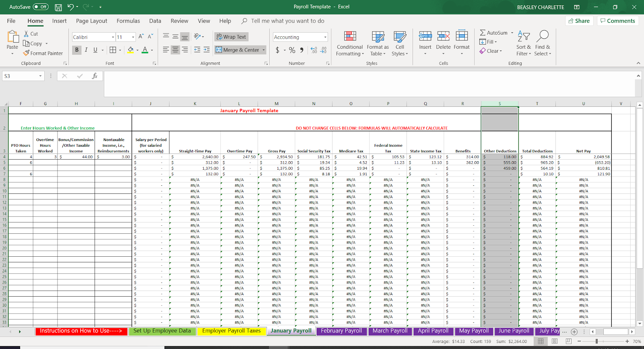The image size is (644, 349).
Task: Toggle Wrap Text
Action: click(x=231, y=37)
